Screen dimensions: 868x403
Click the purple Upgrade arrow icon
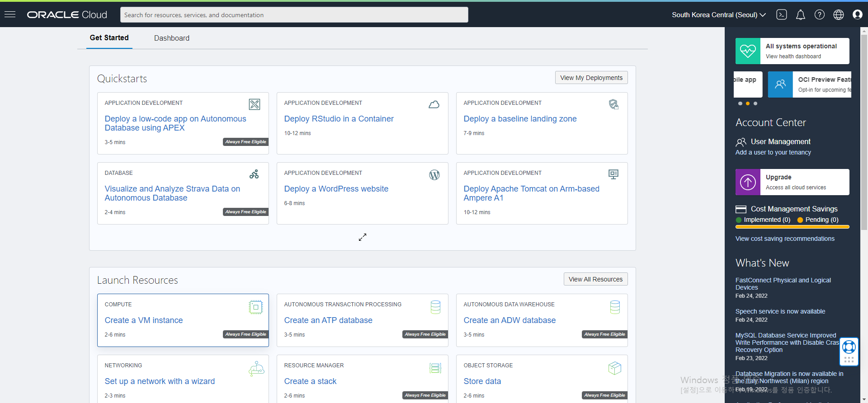point(748,182)
